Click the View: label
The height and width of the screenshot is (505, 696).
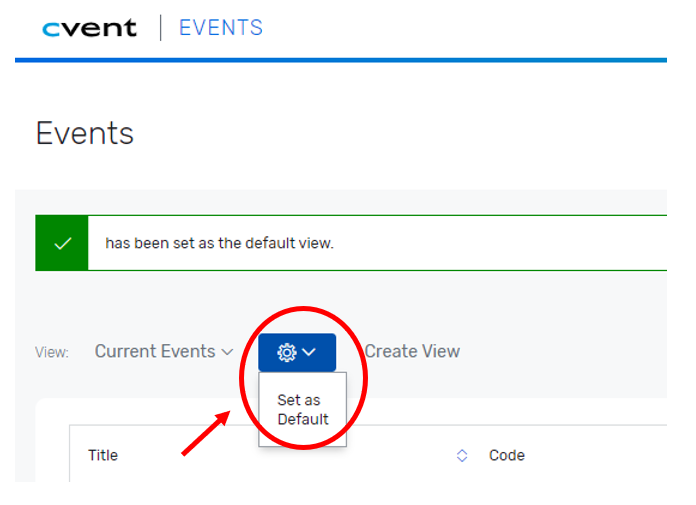point(52,352)
